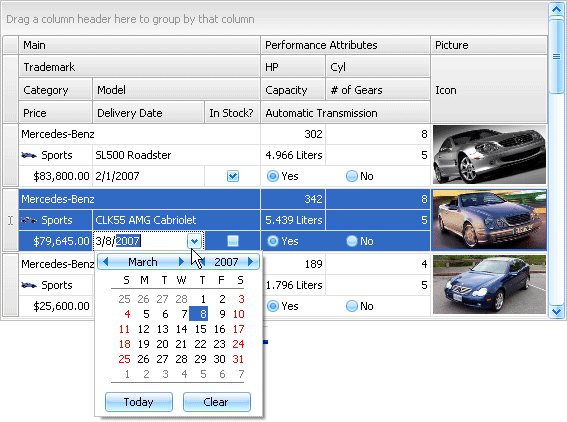567x422 pixels.
Task: Sort by # of Gears column header
Action: 378,90
